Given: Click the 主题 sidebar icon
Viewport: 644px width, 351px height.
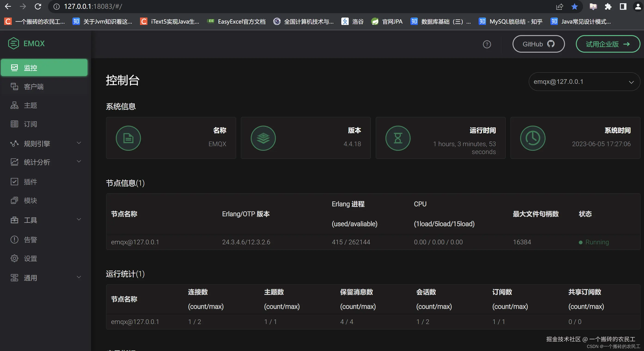Looking at the screenshot, I should (x=15, y=105).
